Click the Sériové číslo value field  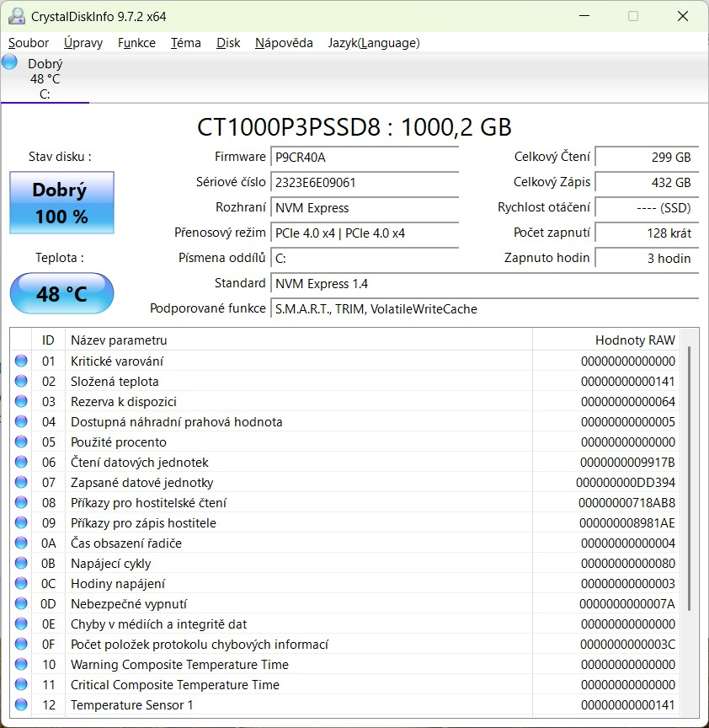(364, 182)
